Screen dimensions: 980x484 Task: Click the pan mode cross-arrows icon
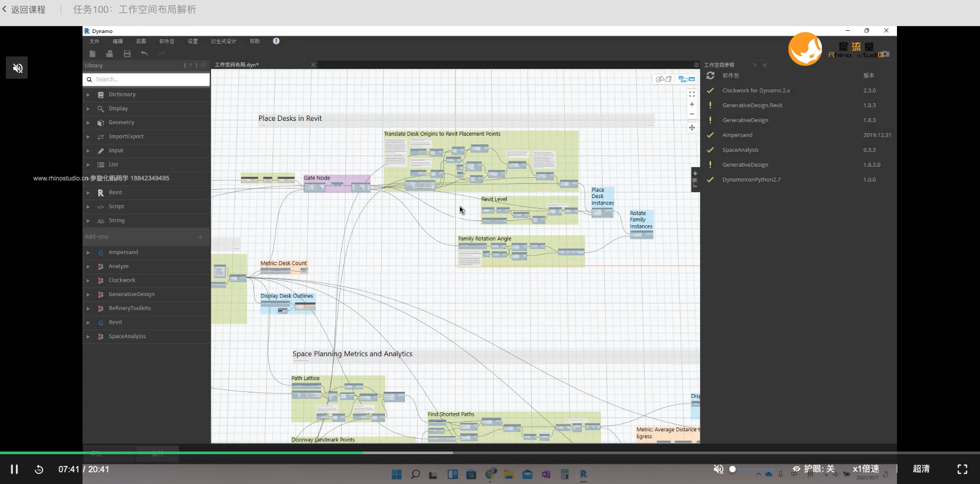pos(692,128)
